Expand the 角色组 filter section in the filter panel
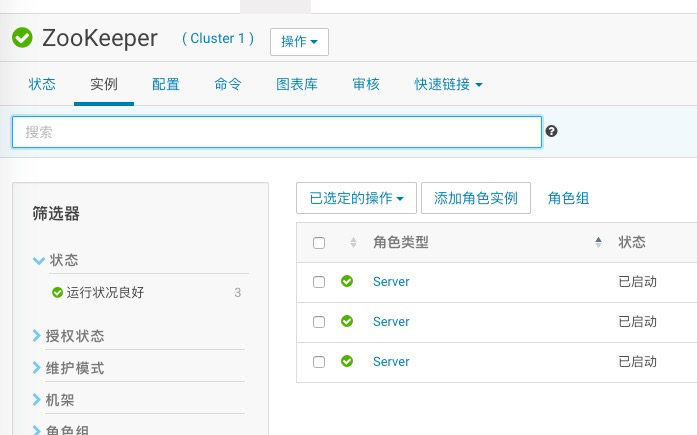Image resolution: width=697 pixels, height=435 pixels. pyautogui.click(x=61, y=430)
